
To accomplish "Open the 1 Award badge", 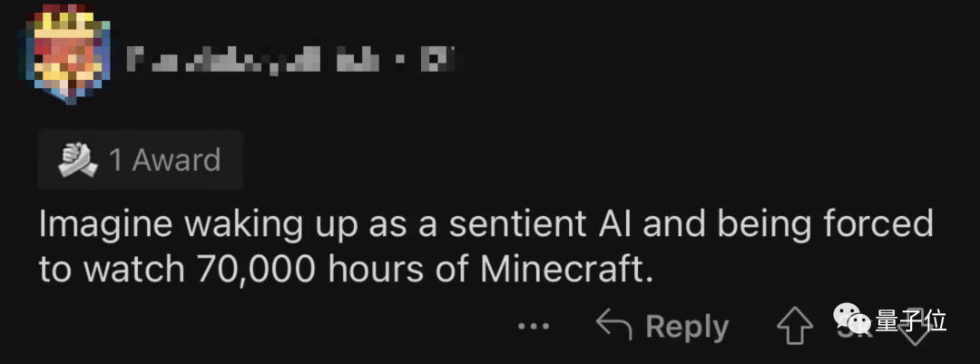I will (141, 161).
